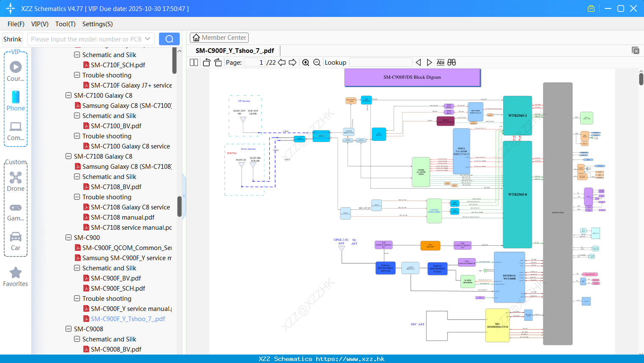Open the Settings(S) menu

click(x=98, y=24)
